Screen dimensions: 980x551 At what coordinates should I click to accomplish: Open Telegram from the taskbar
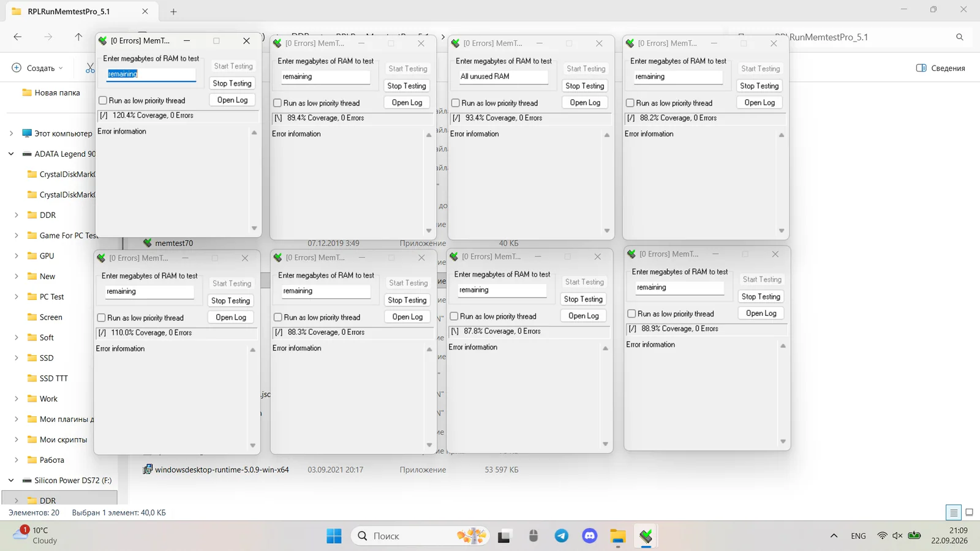pos(561,536)
